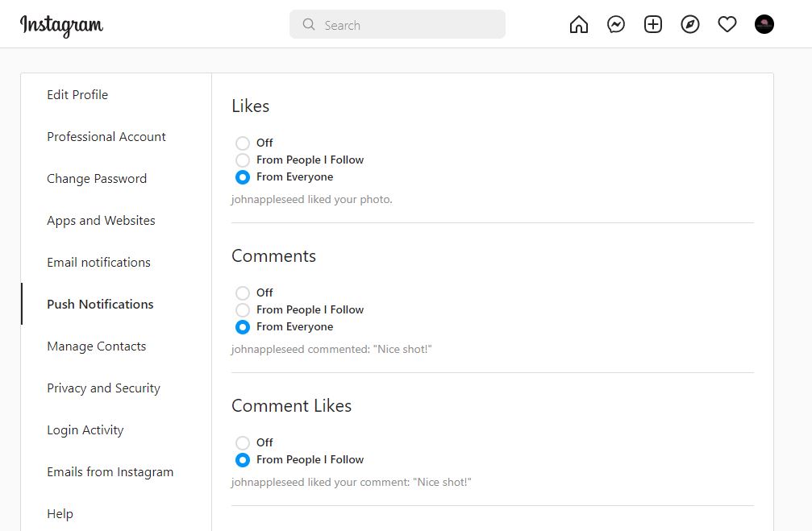Turn Comments notifications Off

point(243,293)
